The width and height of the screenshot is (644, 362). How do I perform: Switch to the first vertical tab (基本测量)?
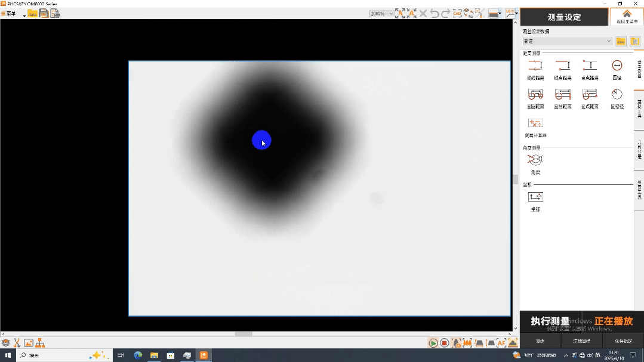coord(639,69)
